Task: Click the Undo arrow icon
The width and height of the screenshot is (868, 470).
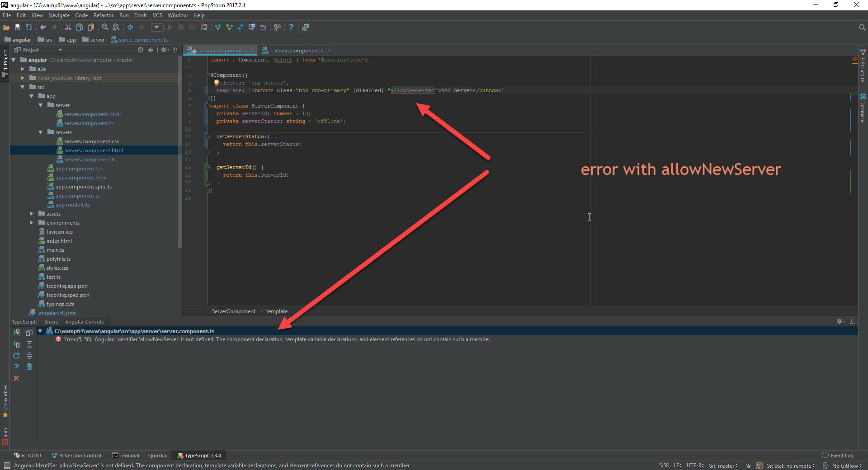Action: (x=43, y=27)
